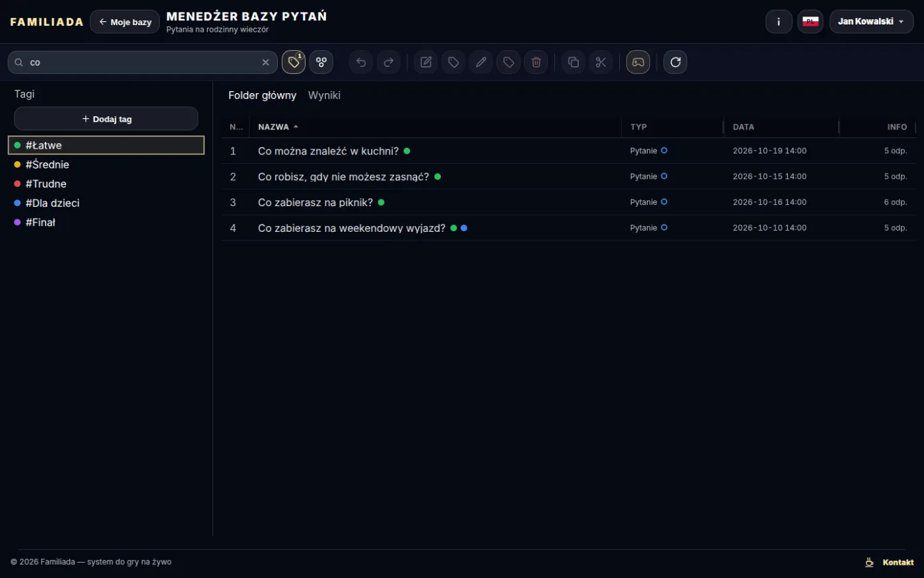The image size is (924, 578).
Task: Select the #Łatwe tag filter
Action: point(106,145)
